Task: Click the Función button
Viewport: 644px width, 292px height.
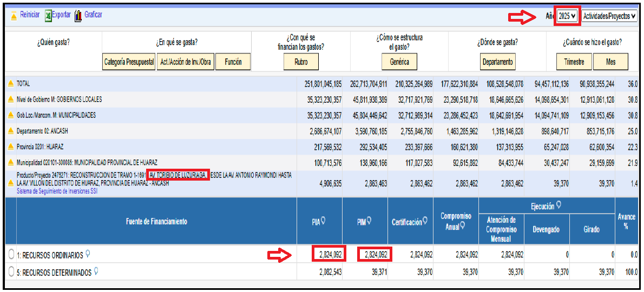Action: [x=233, y=62]
